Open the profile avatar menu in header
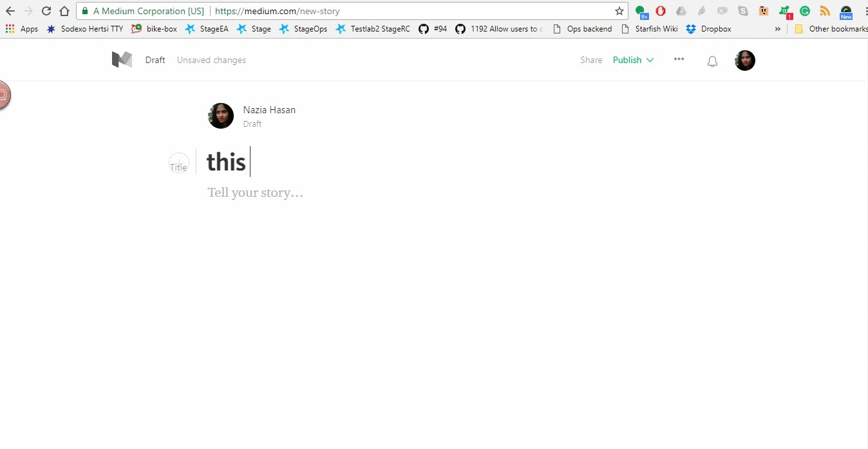The height and width of the screenshot is (449, 868). pyautogui.click(x=745, y=60)
